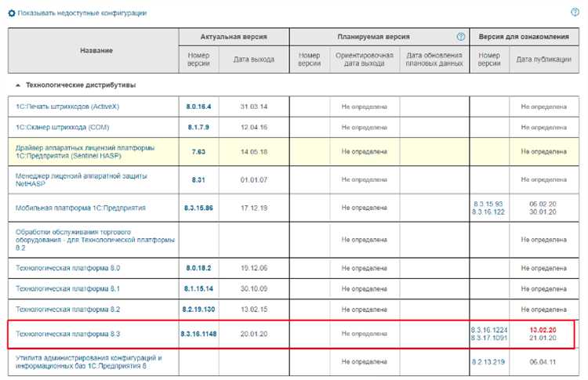588x380 pixels.
Task: Collapse the Технологические дистрибутивы section
Action: coord(17,85)
